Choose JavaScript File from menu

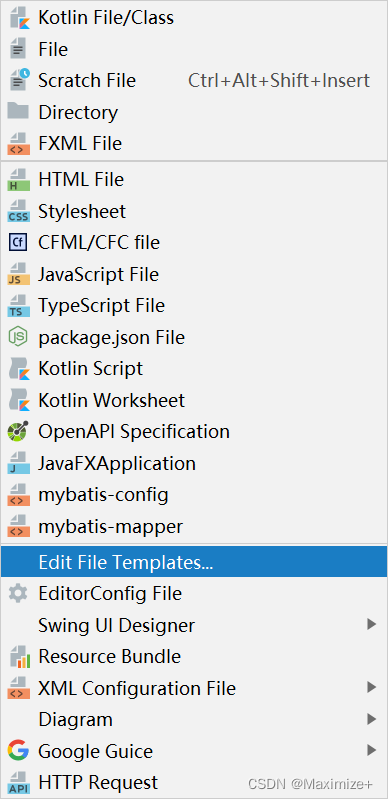194,275
